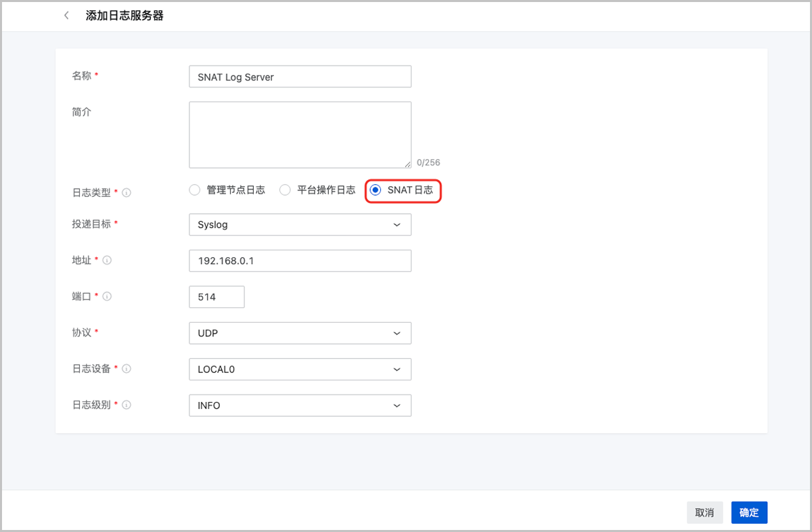Click the 地址 field showing 192.168.0.1
This screenshot has height=532, width=812.
pyautogui.click(x=300, y=261)
